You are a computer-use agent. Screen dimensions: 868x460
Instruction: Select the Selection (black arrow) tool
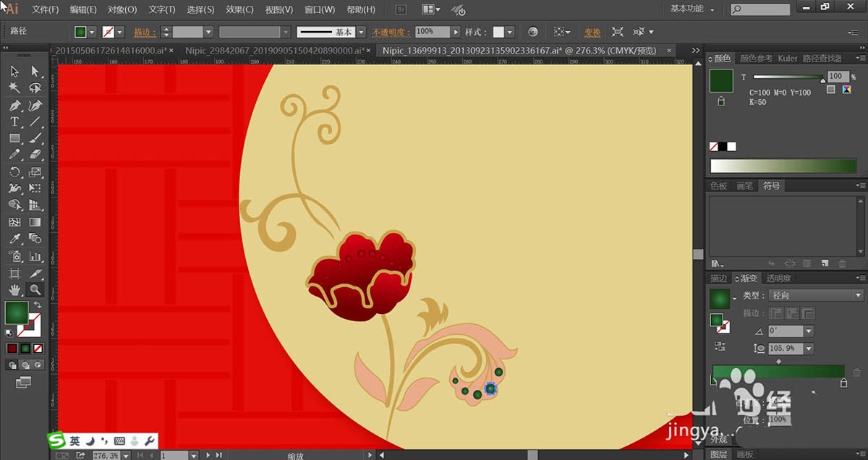tap(14, 71)
